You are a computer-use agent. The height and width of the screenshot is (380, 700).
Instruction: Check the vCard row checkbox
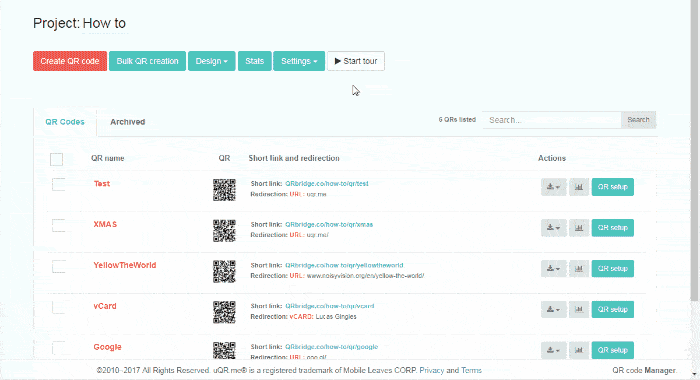tap(58, 307)
